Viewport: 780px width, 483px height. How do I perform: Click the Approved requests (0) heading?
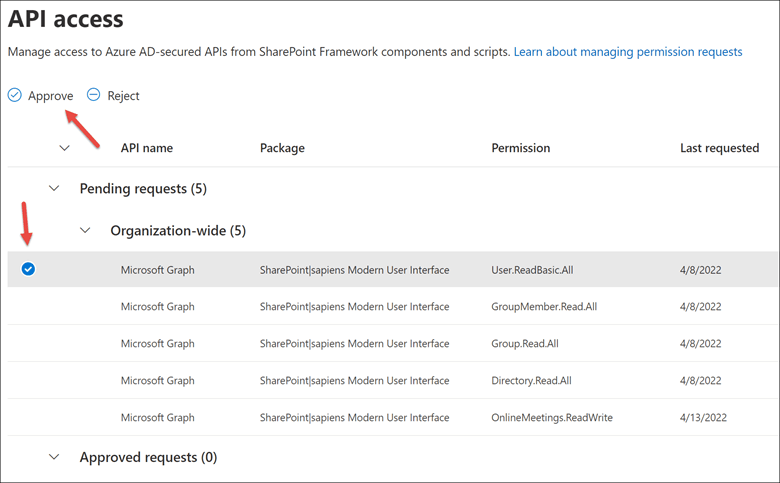148,457
